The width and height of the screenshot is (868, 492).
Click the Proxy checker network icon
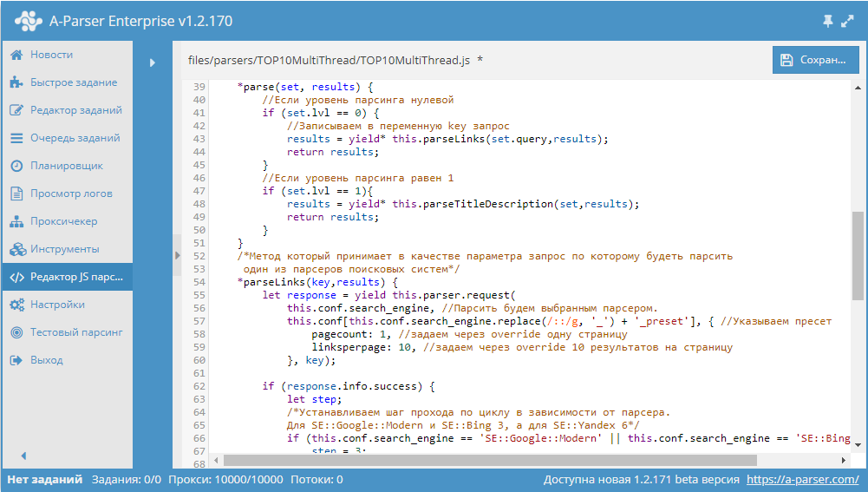coord(16,221)
